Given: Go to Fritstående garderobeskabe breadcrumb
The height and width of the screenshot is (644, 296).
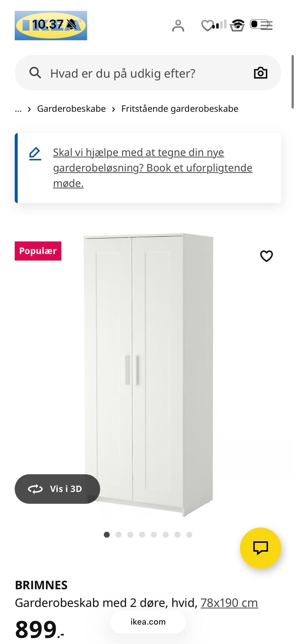Looking at the screenshot, I should click(x=180, y=109).
